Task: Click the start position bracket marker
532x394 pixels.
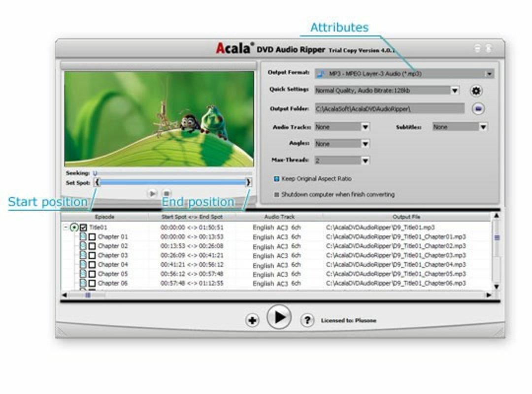Action: click(97, 182)
